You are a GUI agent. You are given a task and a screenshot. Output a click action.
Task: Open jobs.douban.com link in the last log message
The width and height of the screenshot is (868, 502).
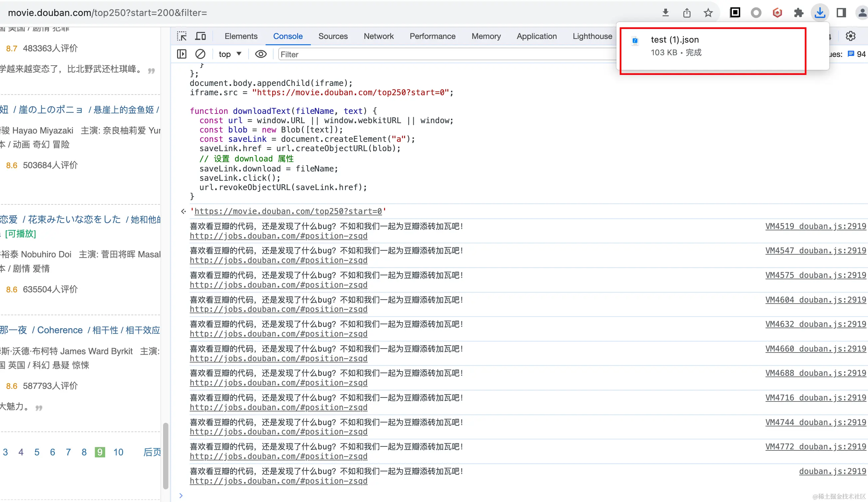[x=278, y=481]
